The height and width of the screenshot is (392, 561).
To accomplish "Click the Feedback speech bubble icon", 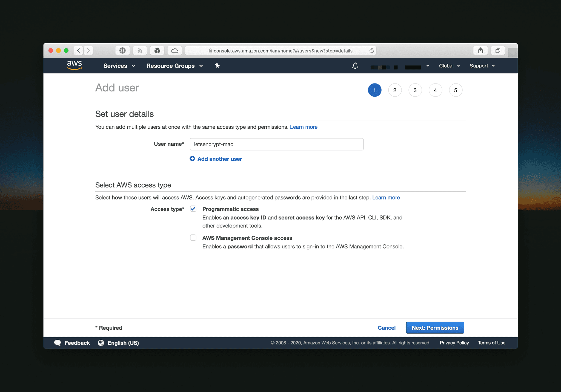I will (58, 342).
